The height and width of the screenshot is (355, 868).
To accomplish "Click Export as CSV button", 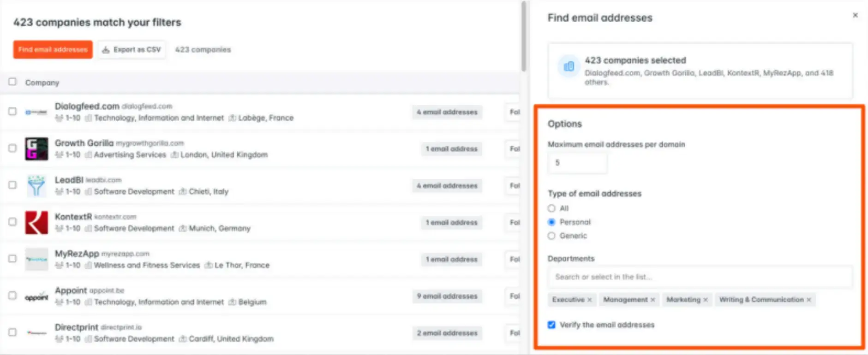I will click(132, 50).
